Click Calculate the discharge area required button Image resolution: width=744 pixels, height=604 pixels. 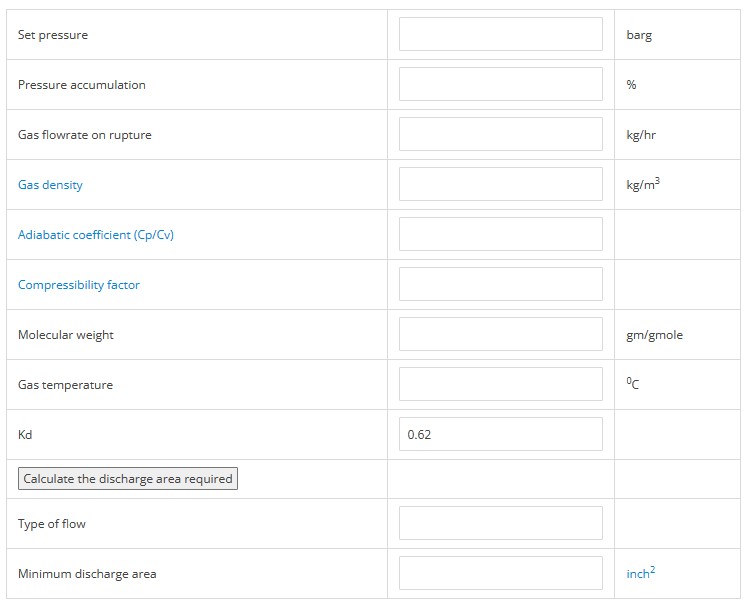128,479
